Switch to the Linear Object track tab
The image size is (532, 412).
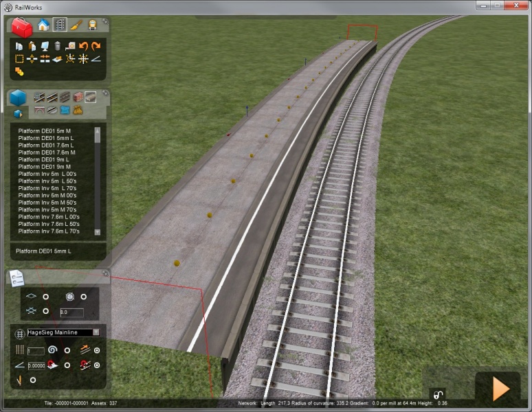coord(60,25)
